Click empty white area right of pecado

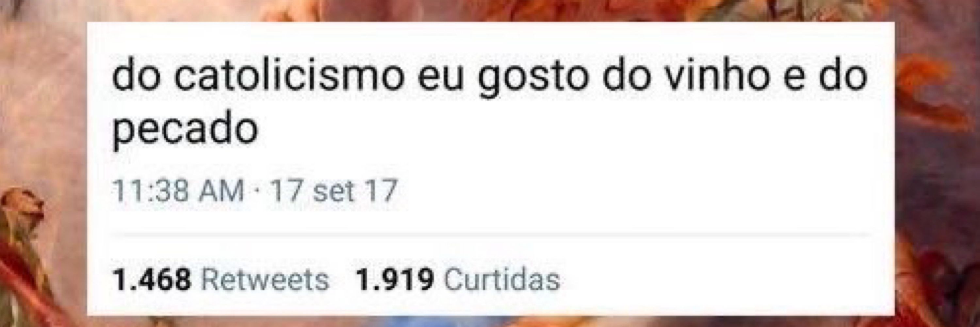coord(571,129)
